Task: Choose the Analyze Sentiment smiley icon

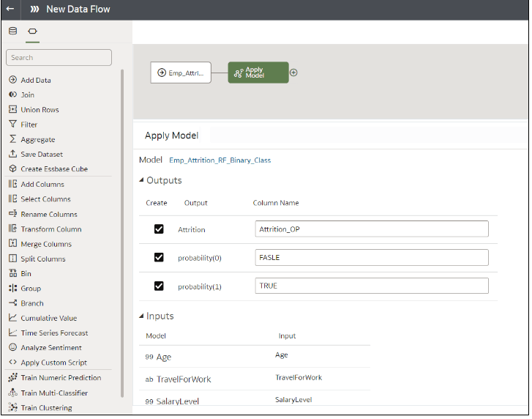Action: [12, 348]
